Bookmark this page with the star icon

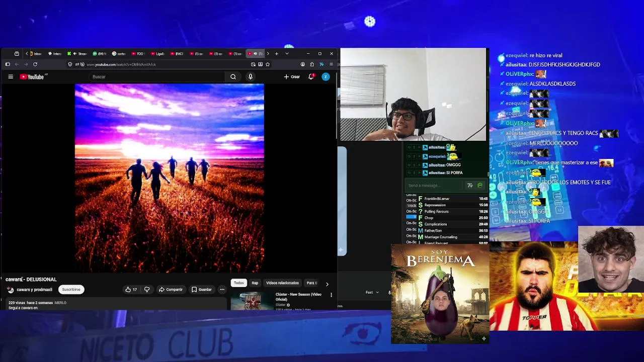click(268, 64)
